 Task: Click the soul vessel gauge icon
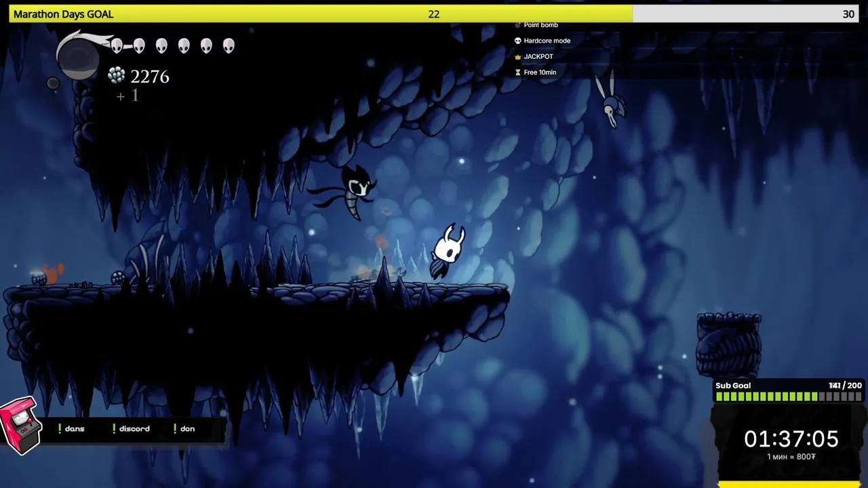click(x=77, y=58)
